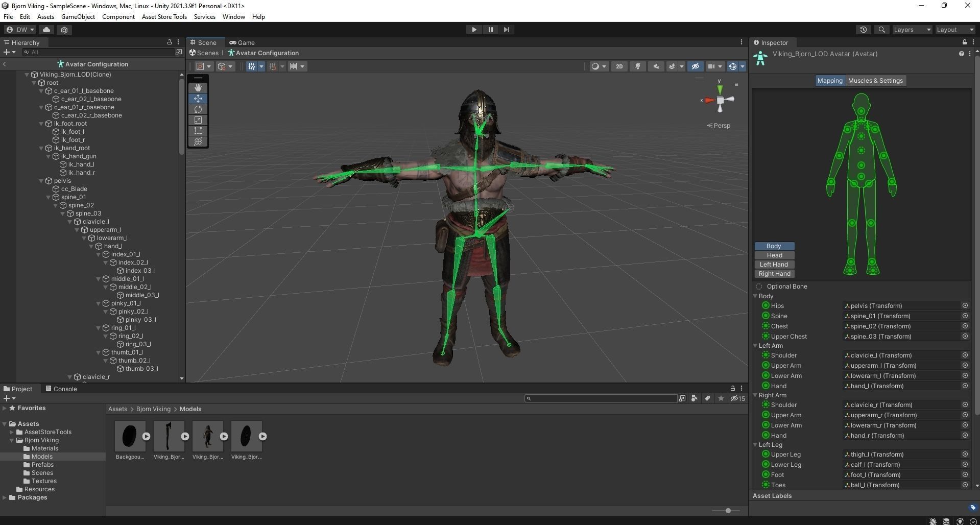This screenshot has width=980, height=525.
Task: Switch to the Game tab
Action: tap(242, 42)
